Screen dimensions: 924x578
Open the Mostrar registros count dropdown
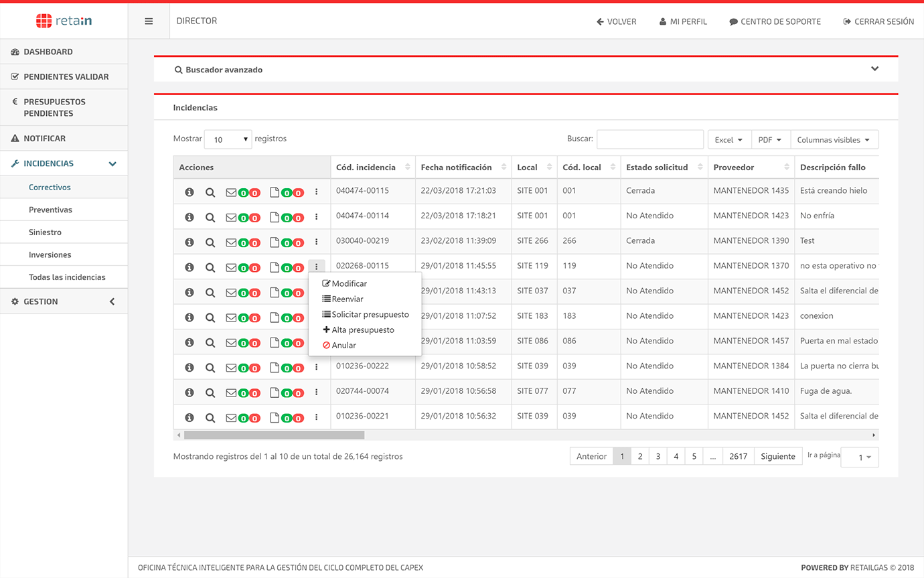[x=228, y=139]
